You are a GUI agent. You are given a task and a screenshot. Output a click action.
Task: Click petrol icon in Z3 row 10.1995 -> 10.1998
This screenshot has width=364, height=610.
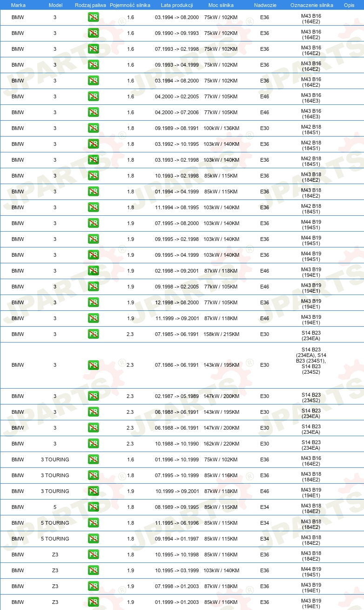(x=93, y=555)
